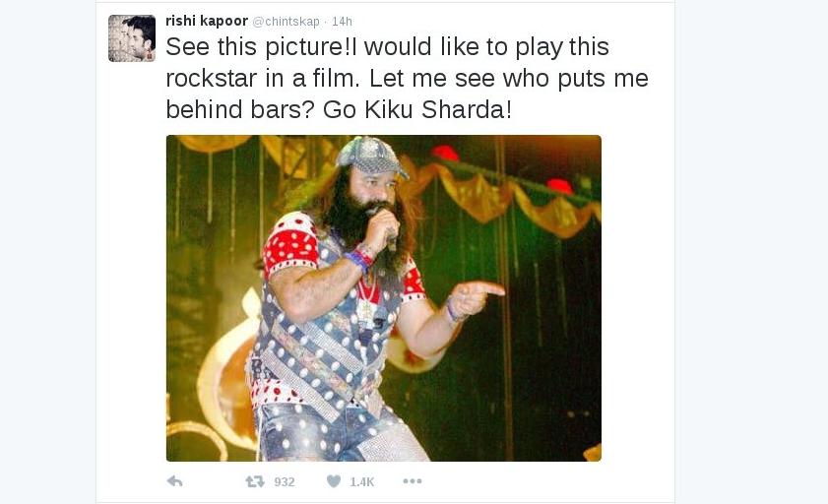Click the 1.4K likes count

coord(361,481)
